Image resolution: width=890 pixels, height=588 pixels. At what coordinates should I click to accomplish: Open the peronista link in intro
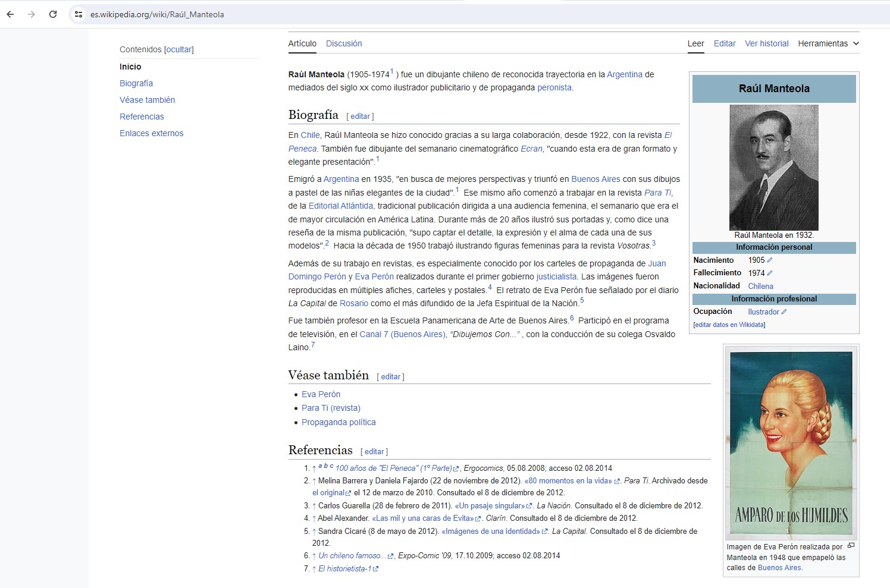pyautogui.click(x=554, y=87)
